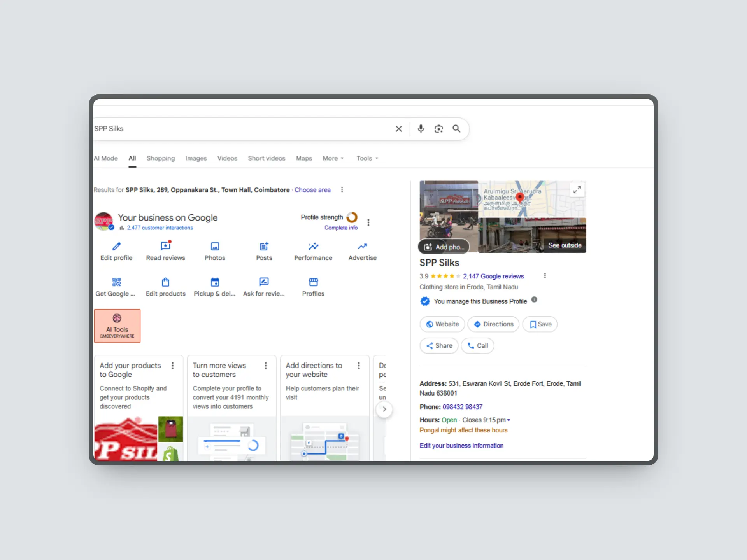This screenshot has height=560, width=747.
Task: Advance the suggestion cards with the next arrow
Action: click(x=384, y=409)
